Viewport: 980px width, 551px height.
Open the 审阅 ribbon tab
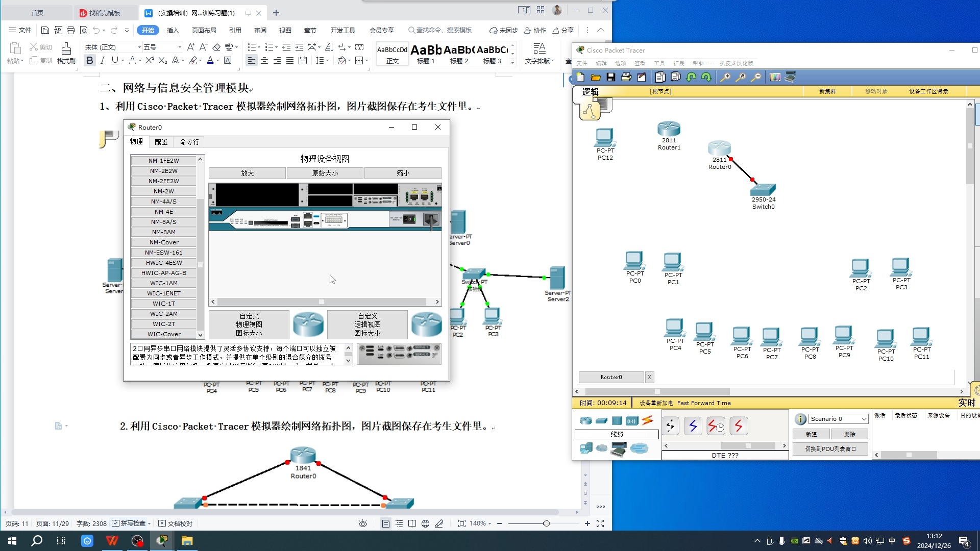point(260,30)
